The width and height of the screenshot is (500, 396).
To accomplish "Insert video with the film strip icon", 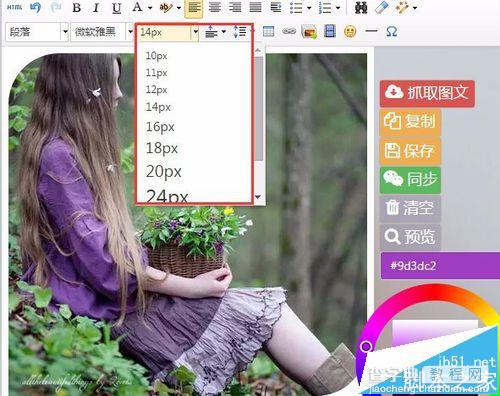I will (x=330, y=32).
